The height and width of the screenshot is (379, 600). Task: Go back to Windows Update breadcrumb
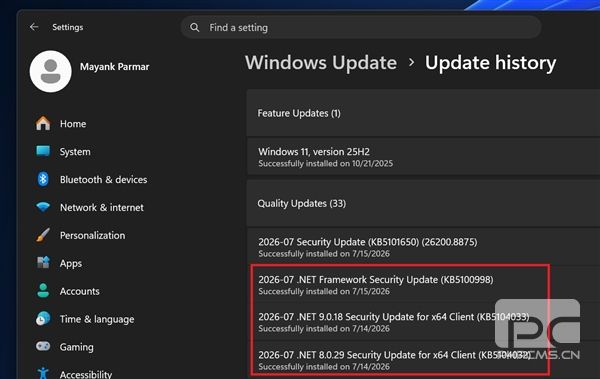click(x=321, y=62)
